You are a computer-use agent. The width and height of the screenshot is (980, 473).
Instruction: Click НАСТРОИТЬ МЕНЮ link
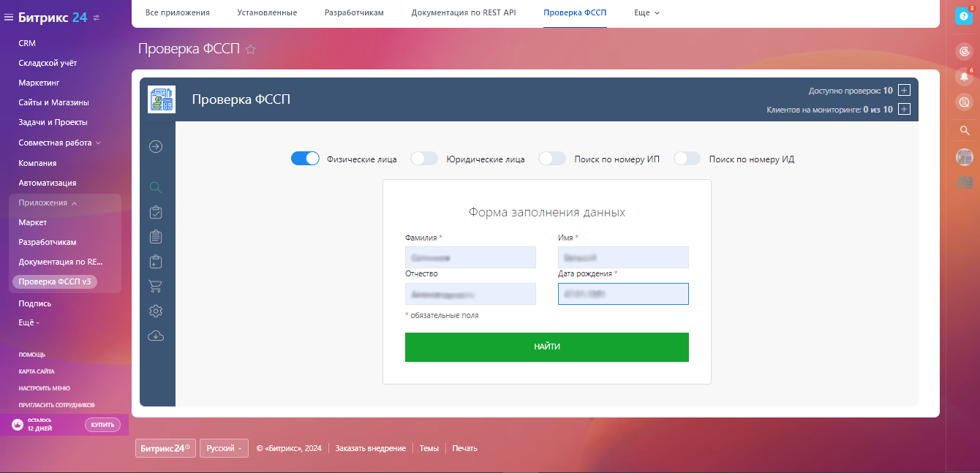coord(45,388)
